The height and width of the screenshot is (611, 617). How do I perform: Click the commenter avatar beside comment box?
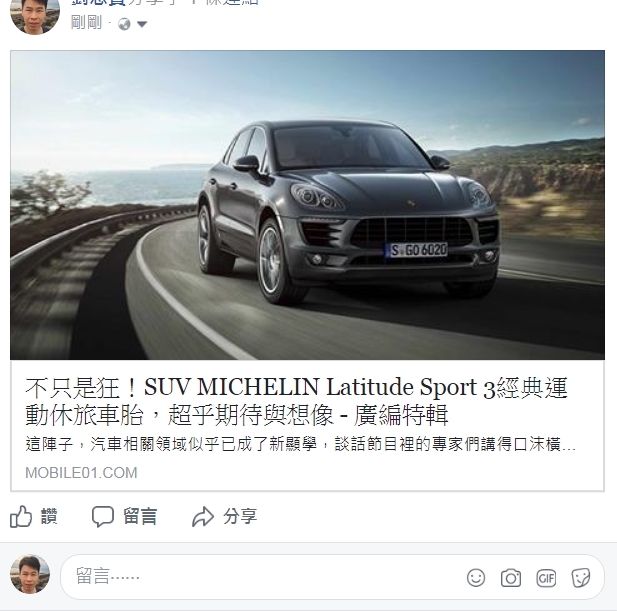point(30,574)
